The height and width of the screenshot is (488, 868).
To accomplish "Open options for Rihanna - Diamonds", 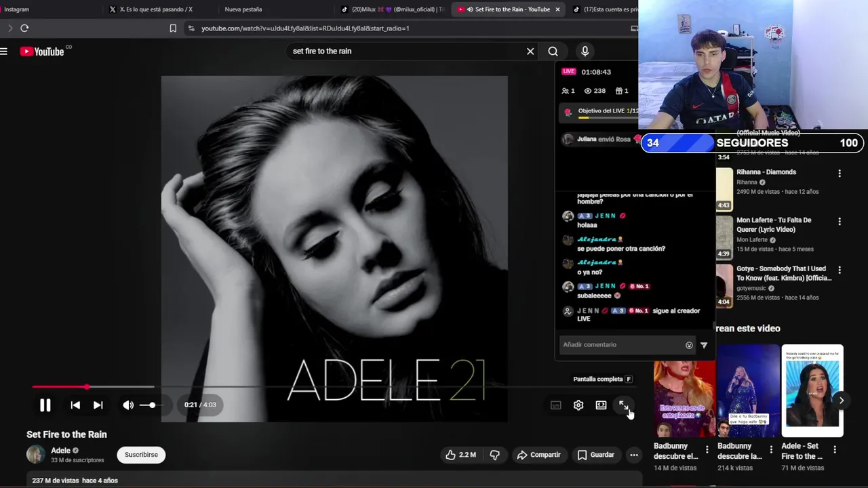I will (x=840, y=174).
